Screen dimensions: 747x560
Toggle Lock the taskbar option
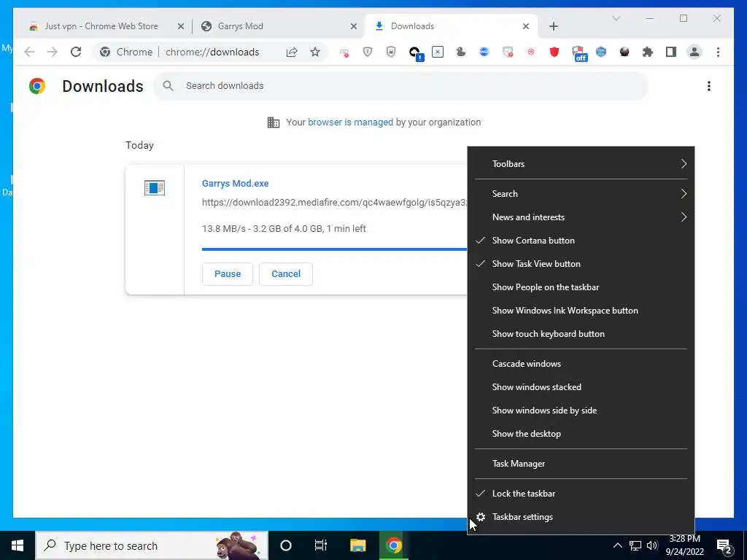[581, 494]
